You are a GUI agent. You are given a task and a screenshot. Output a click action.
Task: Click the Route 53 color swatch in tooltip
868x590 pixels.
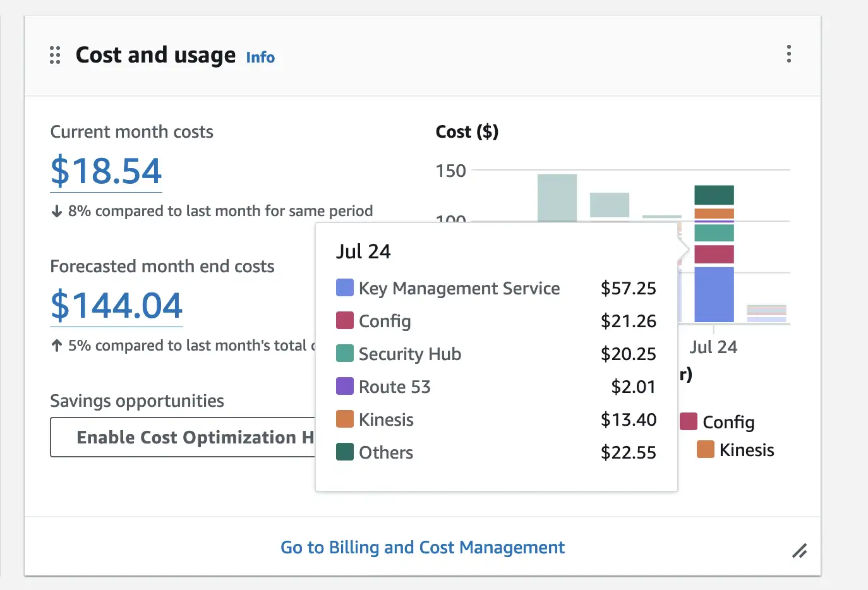pos(345,387)
